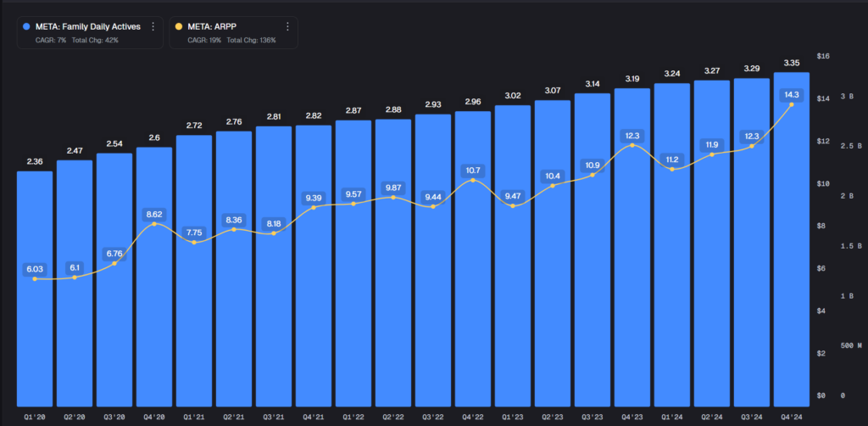Select the ARPP data point 9.44
868x426 pixels.
coord(433,206)
